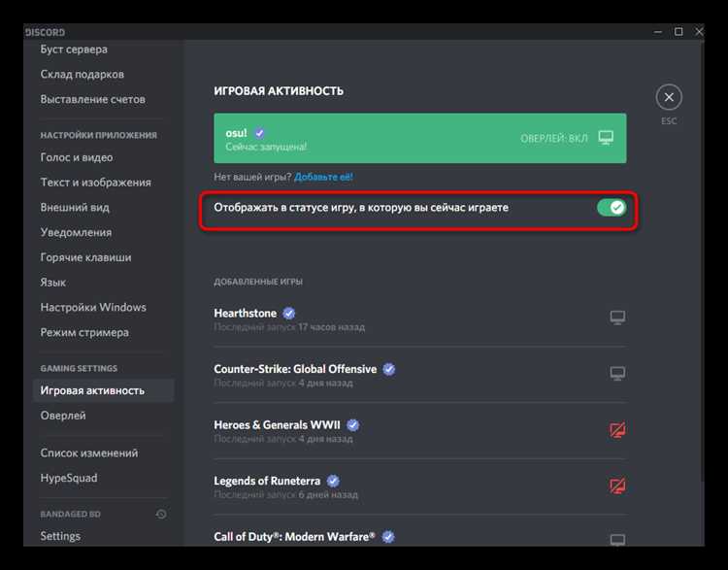Click '17 часов назад' last launch text
728x570 pixels.
point(332,327)
